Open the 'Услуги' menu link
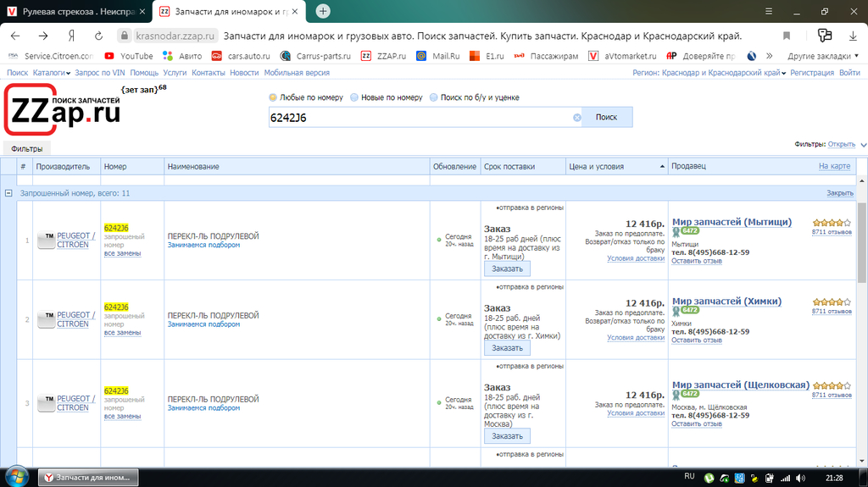 [x=175, y=73]
